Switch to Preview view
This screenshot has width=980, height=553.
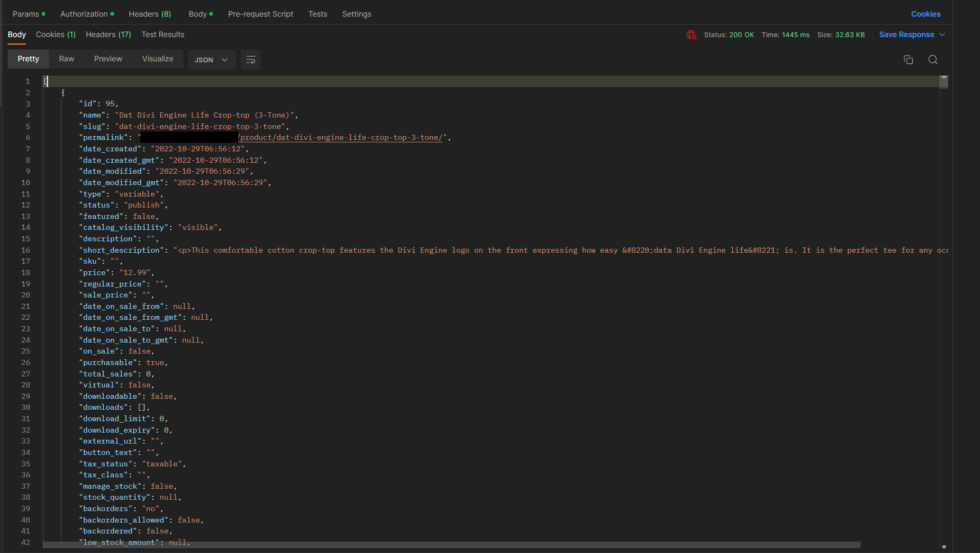click(x=108, y=59)
